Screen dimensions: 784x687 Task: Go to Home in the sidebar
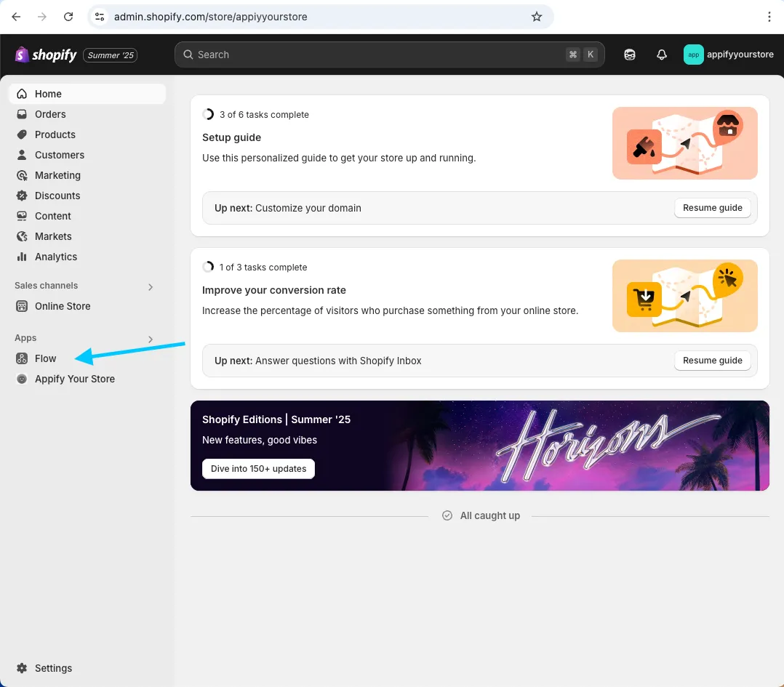87,94
